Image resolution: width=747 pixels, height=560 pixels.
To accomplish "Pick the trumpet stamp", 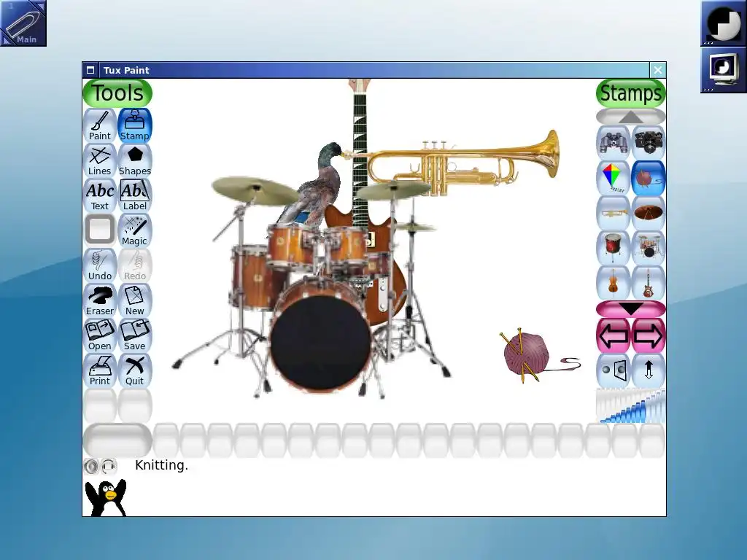I will [x=613, y=213].
